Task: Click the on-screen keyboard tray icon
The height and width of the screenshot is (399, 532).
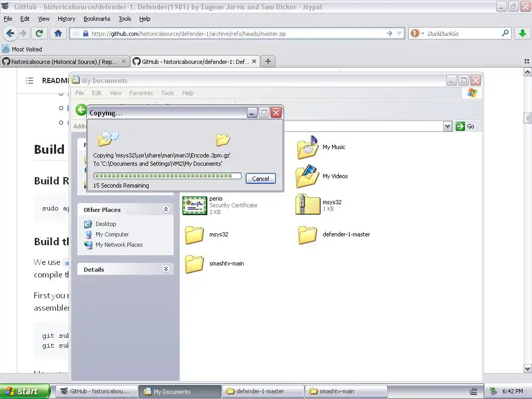Action: tap(474, 392)
